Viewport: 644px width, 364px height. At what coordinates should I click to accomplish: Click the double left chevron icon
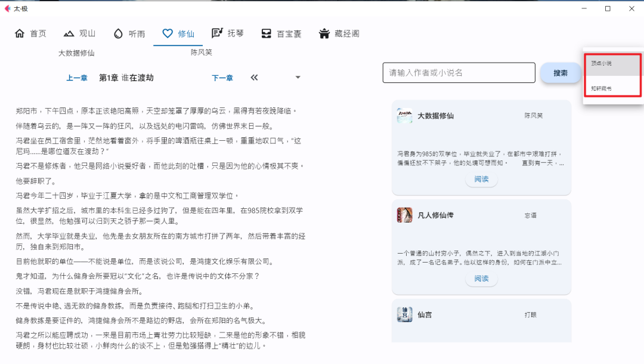[x=254, y=78]
